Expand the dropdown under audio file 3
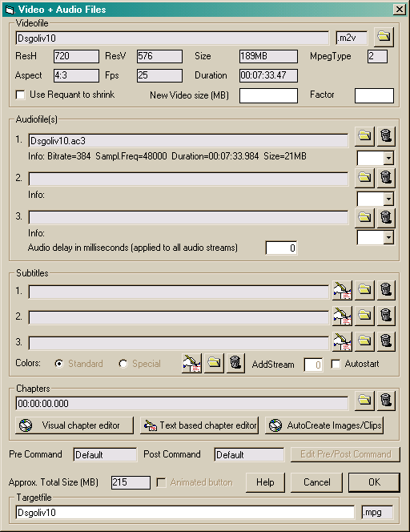The height and width of the screenshot is (532, 410). click(388, 237)
